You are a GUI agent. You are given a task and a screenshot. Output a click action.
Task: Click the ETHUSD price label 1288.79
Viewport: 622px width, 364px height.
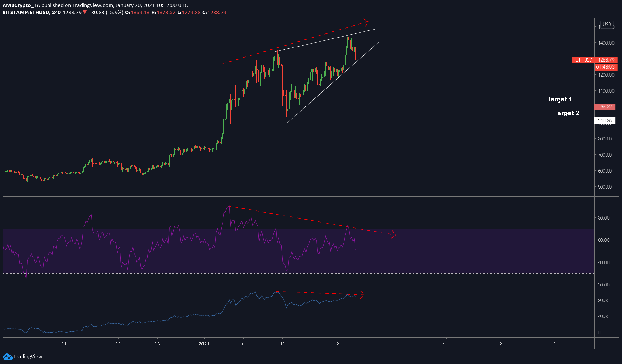click(595, 60)
